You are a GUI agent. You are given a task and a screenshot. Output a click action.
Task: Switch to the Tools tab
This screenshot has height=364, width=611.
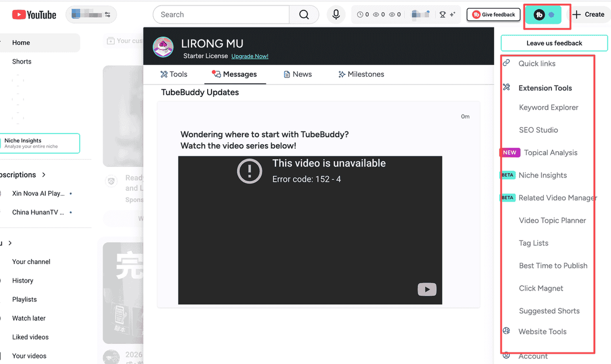(174, 74)
